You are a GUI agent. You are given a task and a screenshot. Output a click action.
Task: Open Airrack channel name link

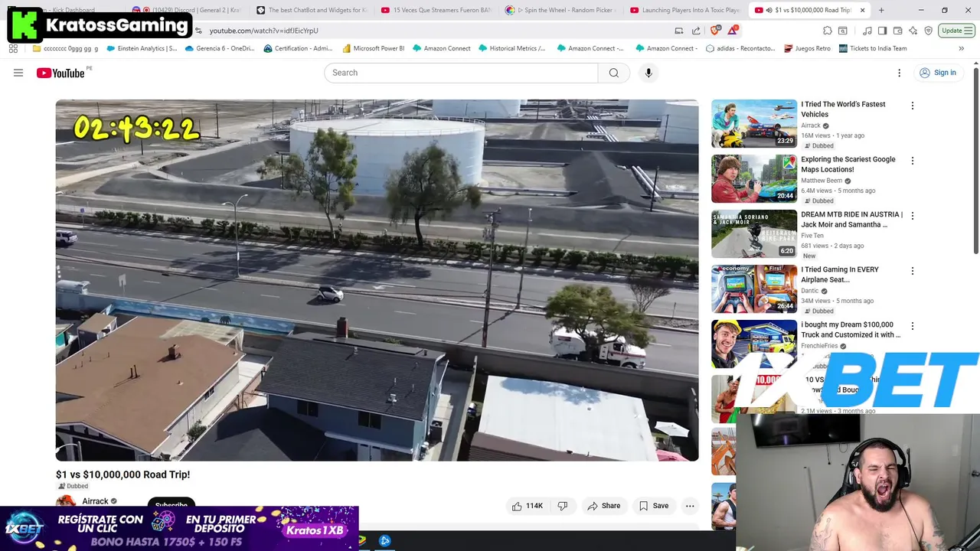pos(95,501)
